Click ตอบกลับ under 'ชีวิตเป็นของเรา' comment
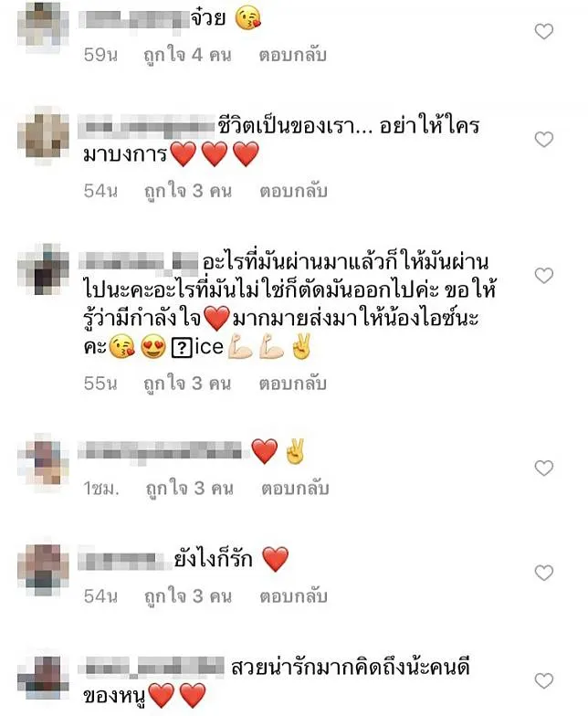 pyautogui.click(x=294, y=191)
